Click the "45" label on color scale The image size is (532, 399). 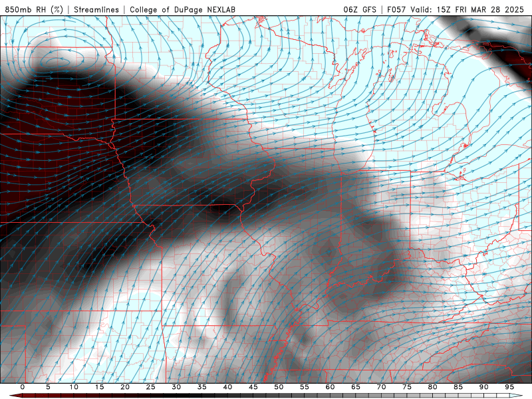point(253,387)
